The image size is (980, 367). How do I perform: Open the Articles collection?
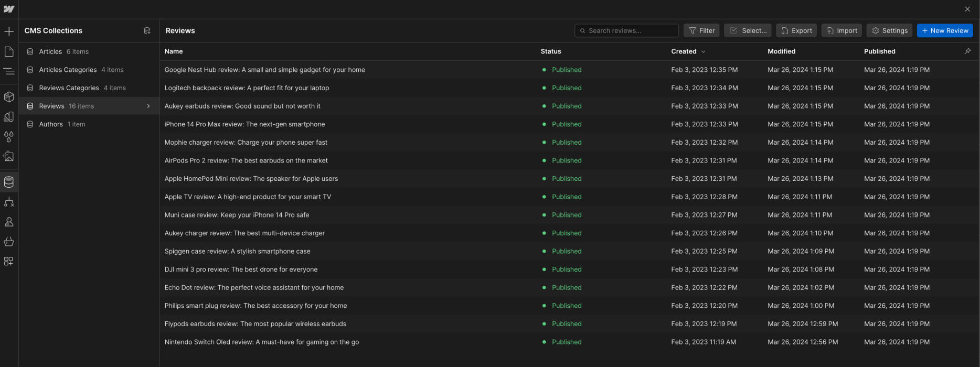pyautogui.click(x=89, y=51)
